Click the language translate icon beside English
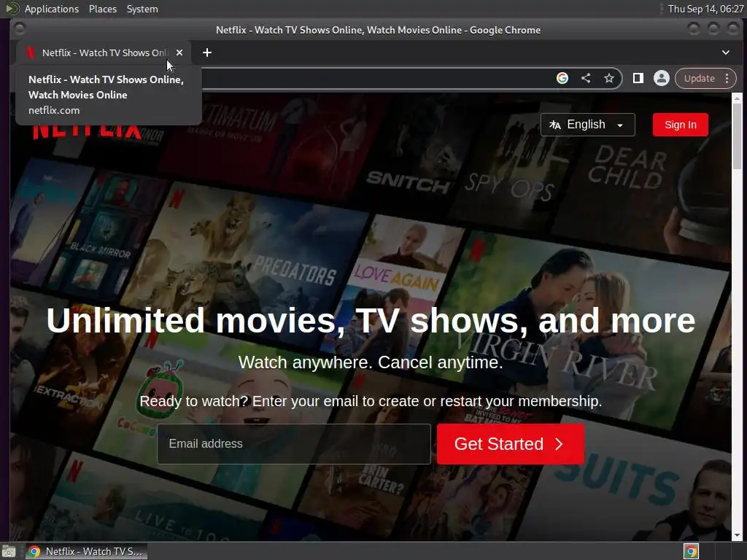The width and height of the screenshot is (747, 560). tap(554, 125)
